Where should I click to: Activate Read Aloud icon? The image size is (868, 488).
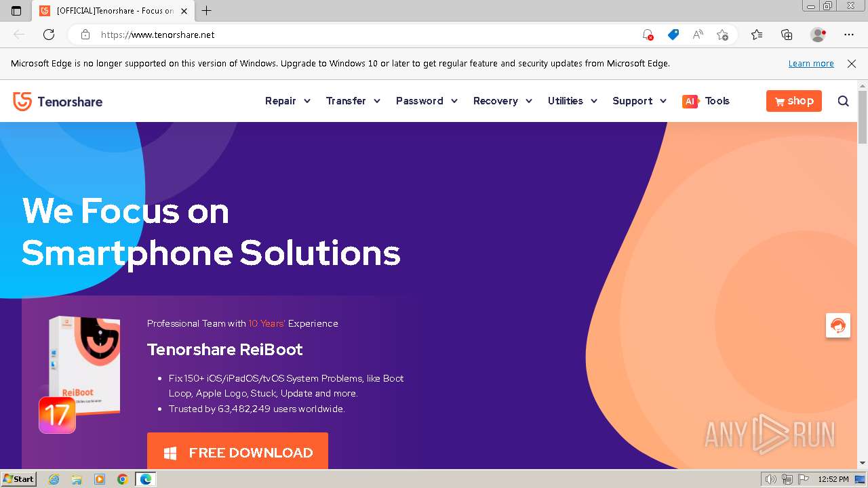pos(698,35)
